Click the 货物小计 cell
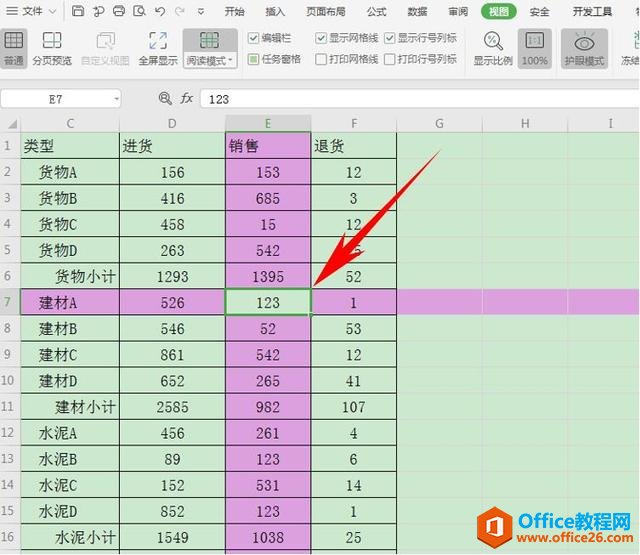 [70, 277]
